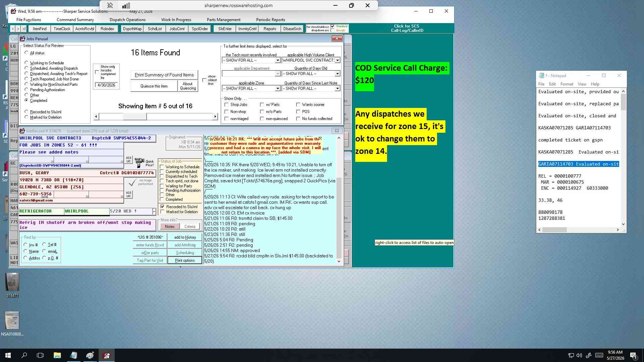Image resolution: width=644 pixels, height=362 pixels.
Task: Open the Dispatch Operations menu
Action: click(x=127, y=20)
